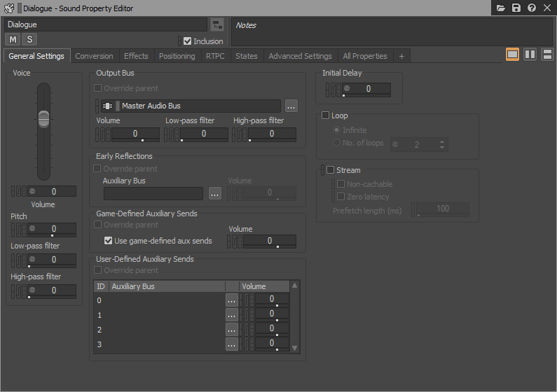
Task: Click the hierarchy icon next to Dialogue name
Action: coord(218,25)
